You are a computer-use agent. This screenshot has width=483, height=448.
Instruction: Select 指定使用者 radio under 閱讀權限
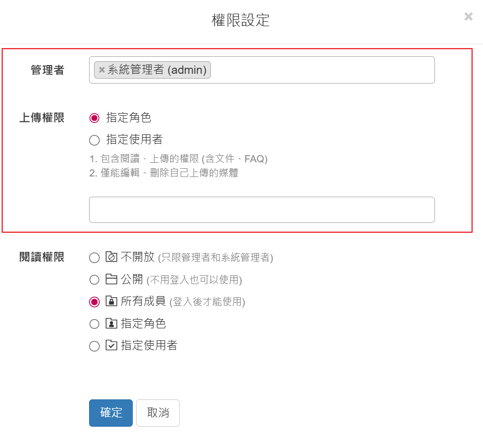pos(95,346)
